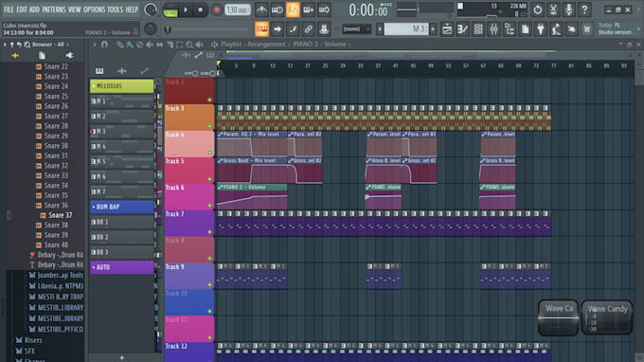Toggle typing keyboard to piano icon

pyautogui.click(x=261, y=29)
